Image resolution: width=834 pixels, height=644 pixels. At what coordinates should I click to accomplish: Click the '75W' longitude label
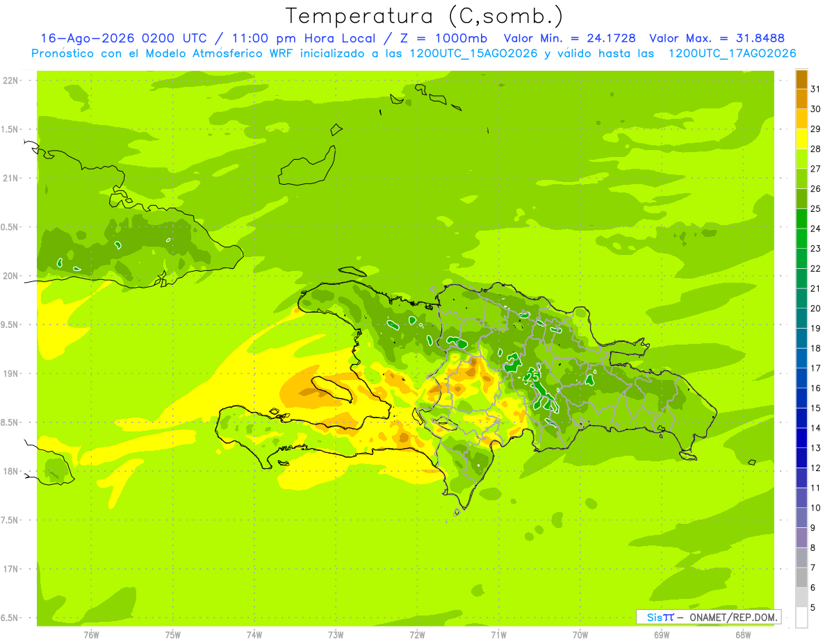pos(173,635)
